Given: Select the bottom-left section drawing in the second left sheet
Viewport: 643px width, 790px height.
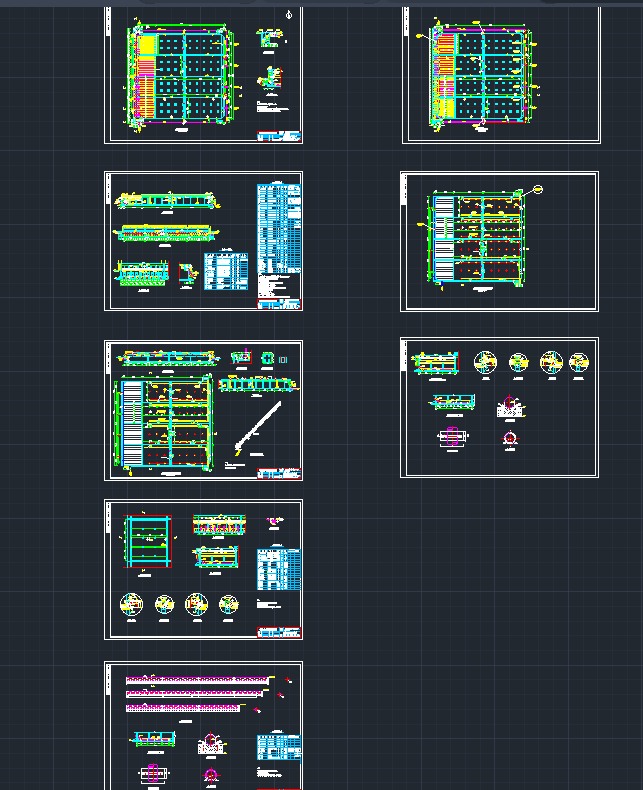Looking at the screenshot, I should coord(142,274).
